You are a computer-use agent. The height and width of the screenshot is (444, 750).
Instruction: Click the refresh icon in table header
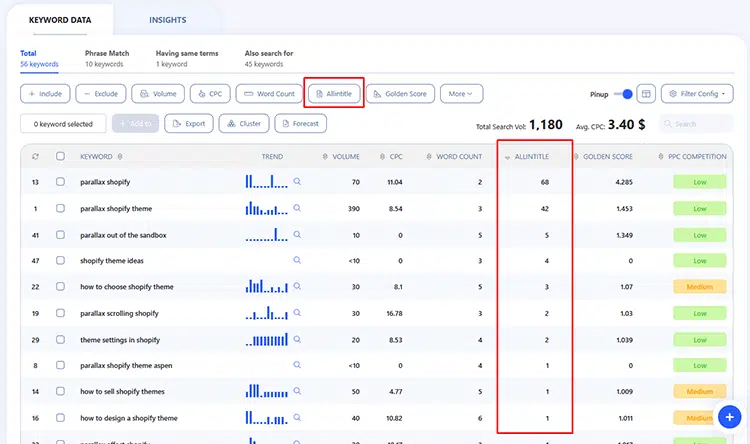point(36,156)
